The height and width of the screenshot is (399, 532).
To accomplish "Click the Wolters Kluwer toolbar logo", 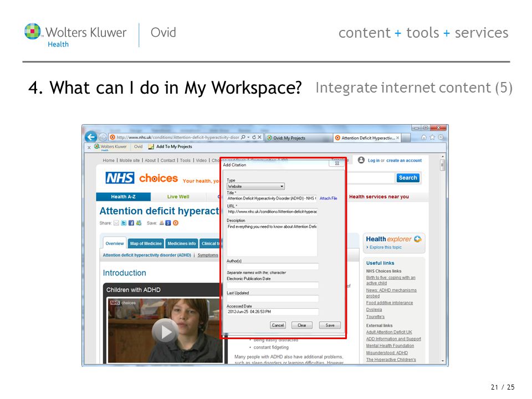I will point(110,147).
